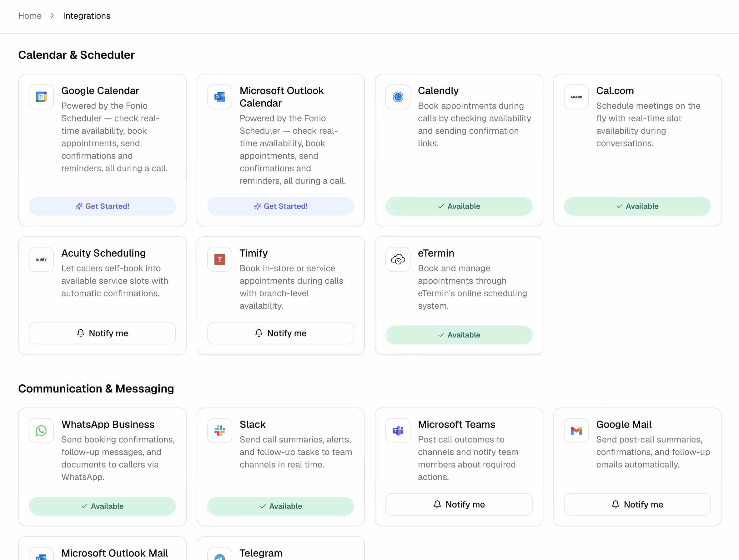The image size is (739, 560).
Task: Click Available button on WhatsApp Business card
Action: click(x=102, y=506)
